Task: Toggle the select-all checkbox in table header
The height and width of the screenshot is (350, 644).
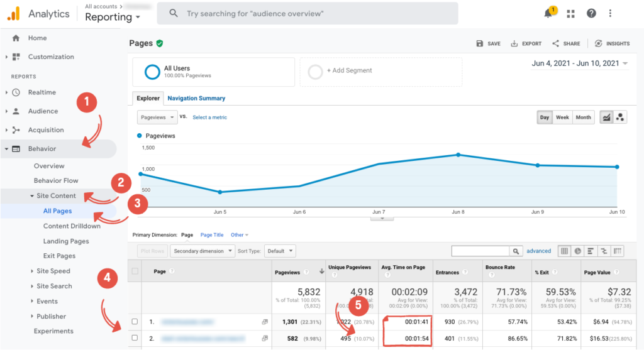Action: (x=135, y=271)
